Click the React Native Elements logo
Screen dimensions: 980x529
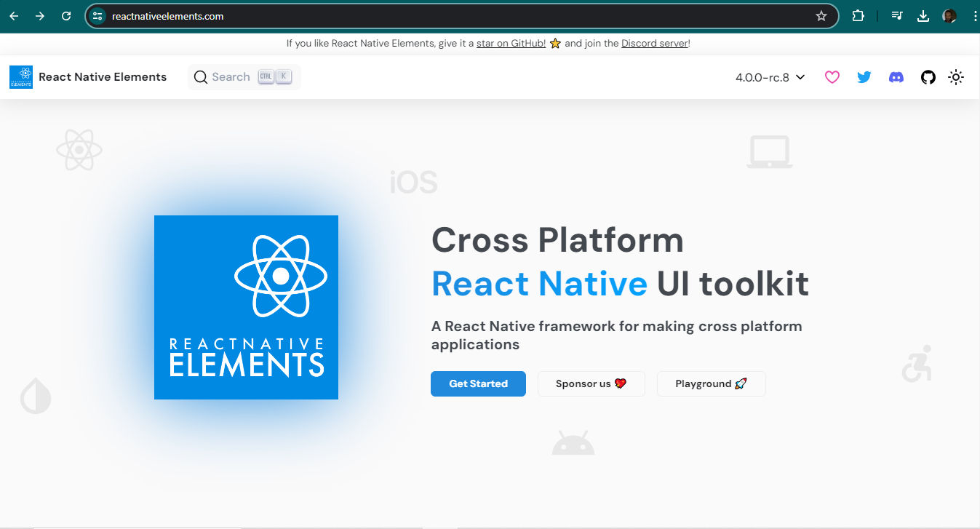coord(20,76)
